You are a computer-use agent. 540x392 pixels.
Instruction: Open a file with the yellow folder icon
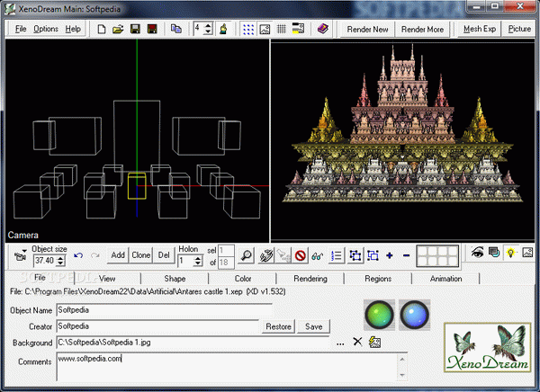coord(118,30)
